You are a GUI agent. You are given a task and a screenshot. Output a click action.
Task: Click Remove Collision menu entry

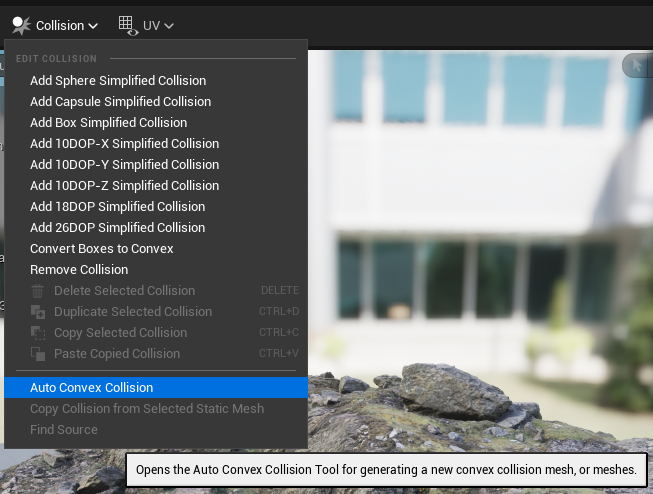pos(156,269)
